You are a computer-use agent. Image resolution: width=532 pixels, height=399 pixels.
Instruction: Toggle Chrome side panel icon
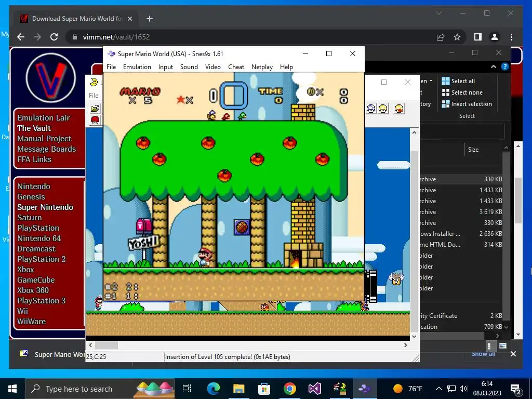478,37
